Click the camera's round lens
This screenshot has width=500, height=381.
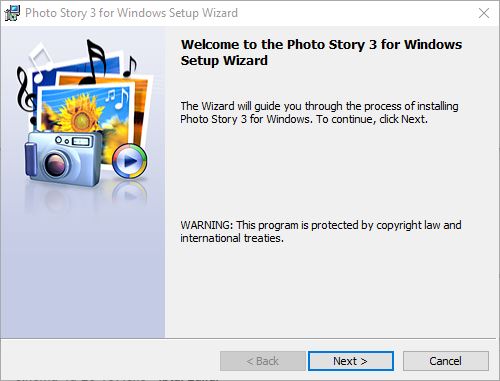(55, 164)
